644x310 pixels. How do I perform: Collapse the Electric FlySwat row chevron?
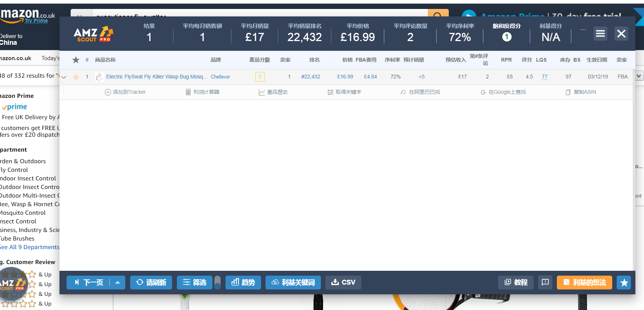coord(64,77)
